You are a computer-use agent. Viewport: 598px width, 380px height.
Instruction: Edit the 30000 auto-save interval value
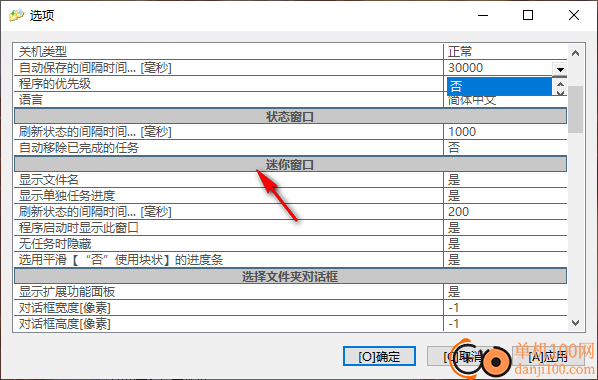[466, 68]
